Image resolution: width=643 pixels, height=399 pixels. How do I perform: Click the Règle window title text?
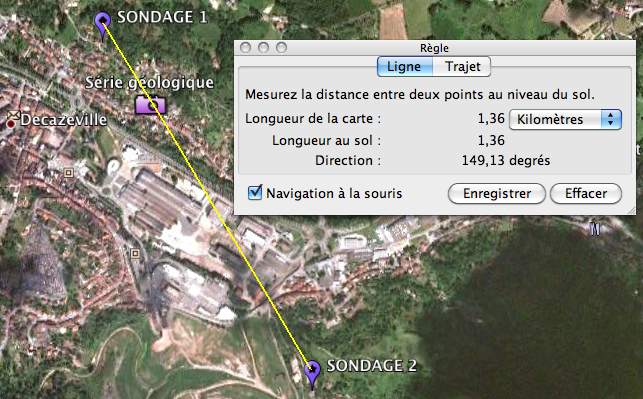(434, 48)
